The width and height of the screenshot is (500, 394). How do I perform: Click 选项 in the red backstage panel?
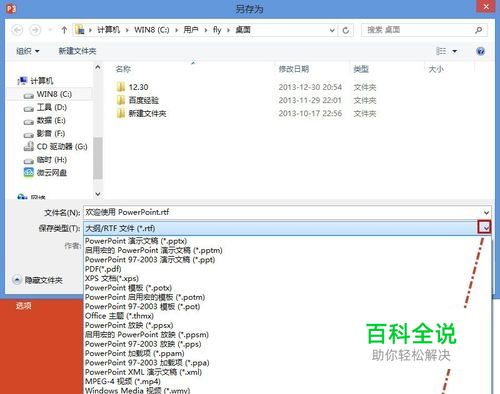[x=24, y=305]
